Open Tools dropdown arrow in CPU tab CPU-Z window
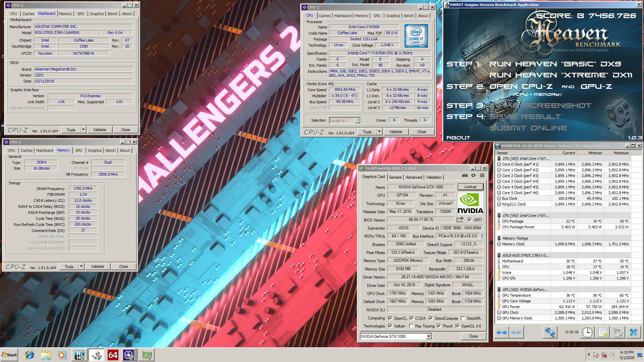644x362 pixels. point(379,132)
